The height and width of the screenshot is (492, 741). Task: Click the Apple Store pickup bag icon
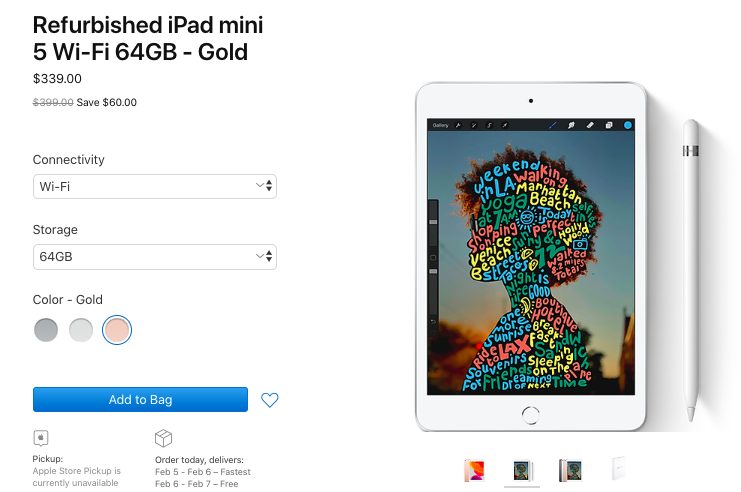pos(41,438)
